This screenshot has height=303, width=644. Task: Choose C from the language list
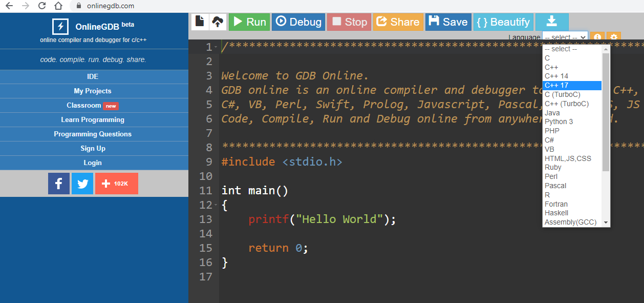pos(572,58)
